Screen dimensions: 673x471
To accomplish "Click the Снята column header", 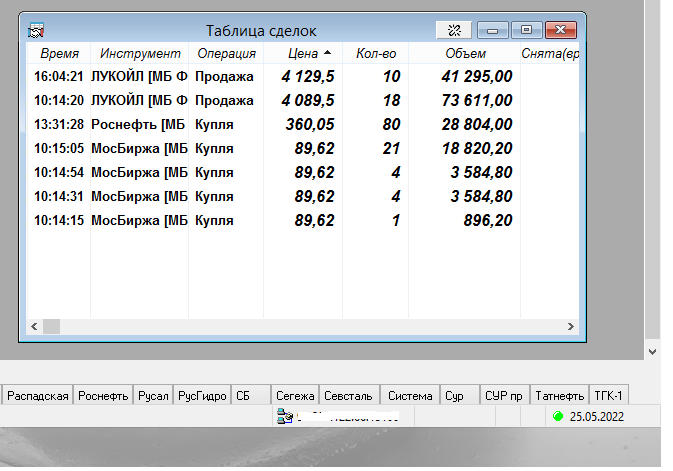I will click(x=550, y=54).
